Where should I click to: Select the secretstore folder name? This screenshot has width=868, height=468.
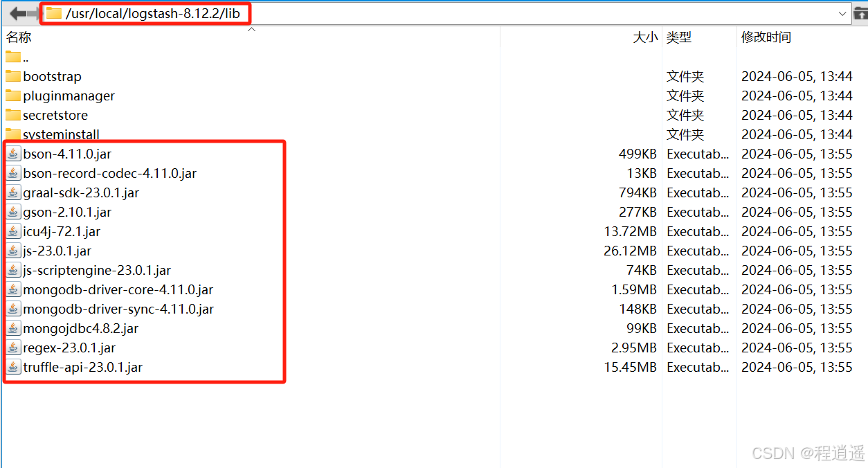55,115
